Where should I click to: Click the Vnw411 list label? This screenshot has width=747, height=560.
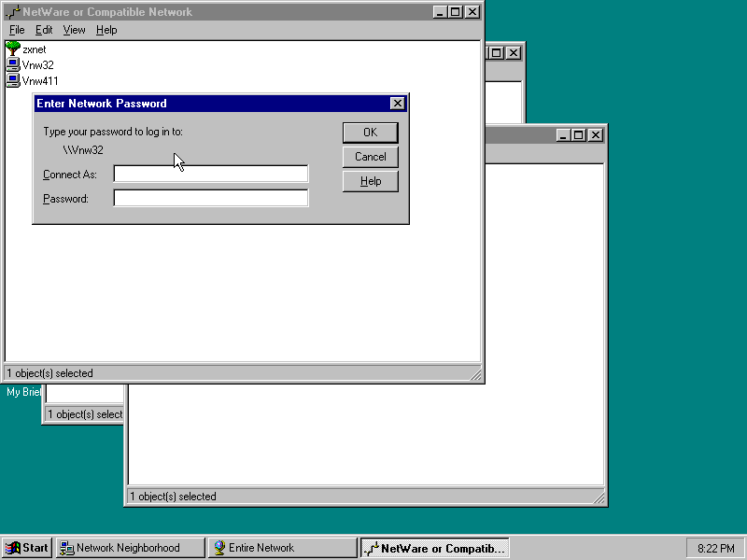pyautogui.click(x=40, y=81)
